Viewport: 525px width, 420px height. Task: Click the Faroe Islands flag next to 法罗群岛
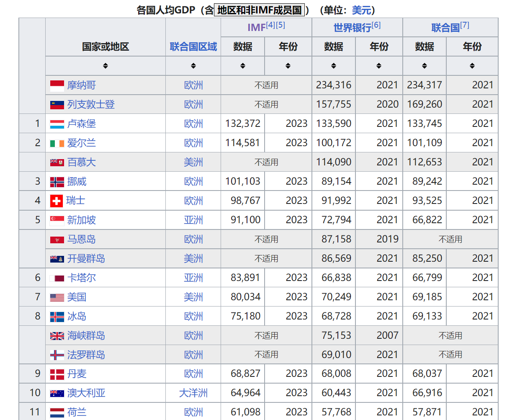coord(57,355)
